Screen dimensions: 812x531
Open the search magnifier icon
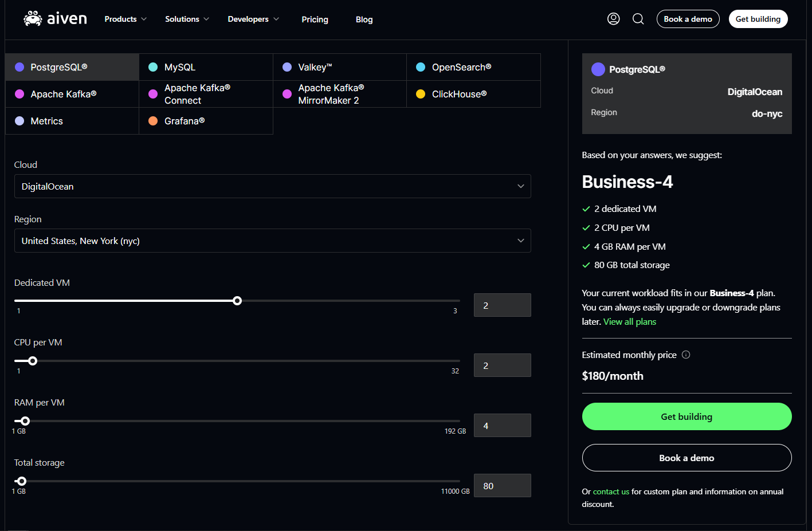(638, 19)
